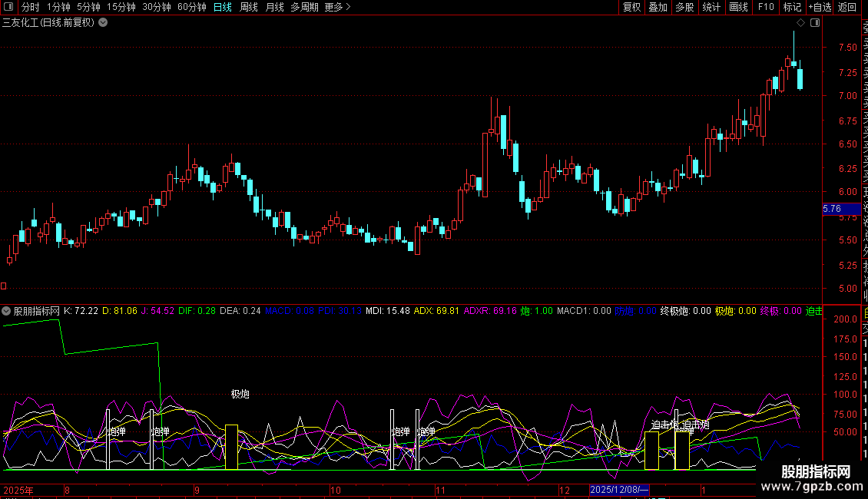Image resolution: width=868 pixels, height=499 pixels.
Task: Click the diamond marker icon above chart
Action: coord(801,23)
